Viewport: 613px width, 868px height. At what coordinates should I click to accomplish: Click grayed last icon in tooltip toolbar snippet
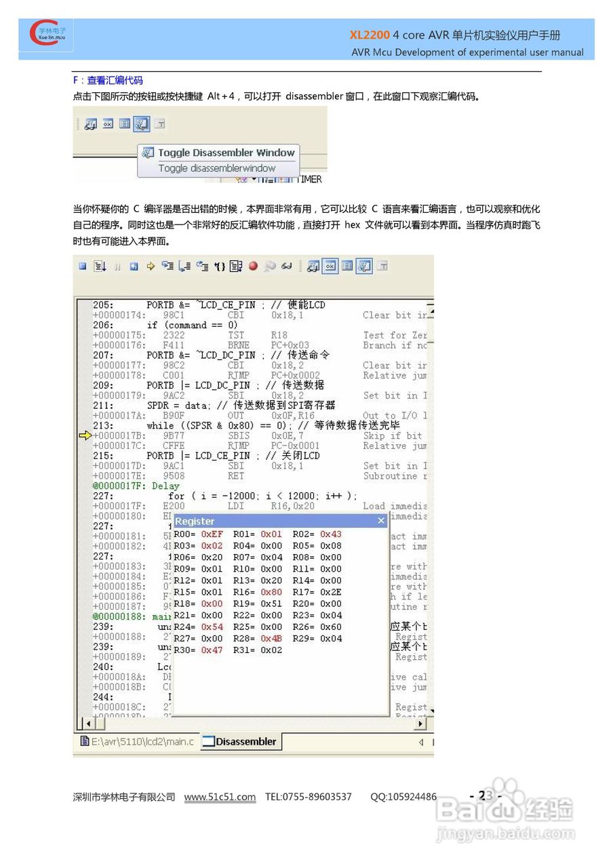click(x=159, y=124)
